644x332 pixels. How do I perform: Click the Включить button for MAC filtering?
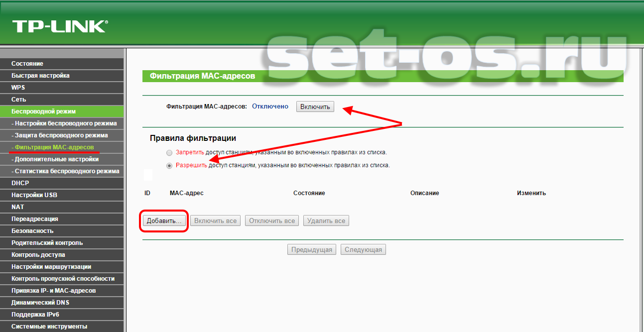click(315, 107)
